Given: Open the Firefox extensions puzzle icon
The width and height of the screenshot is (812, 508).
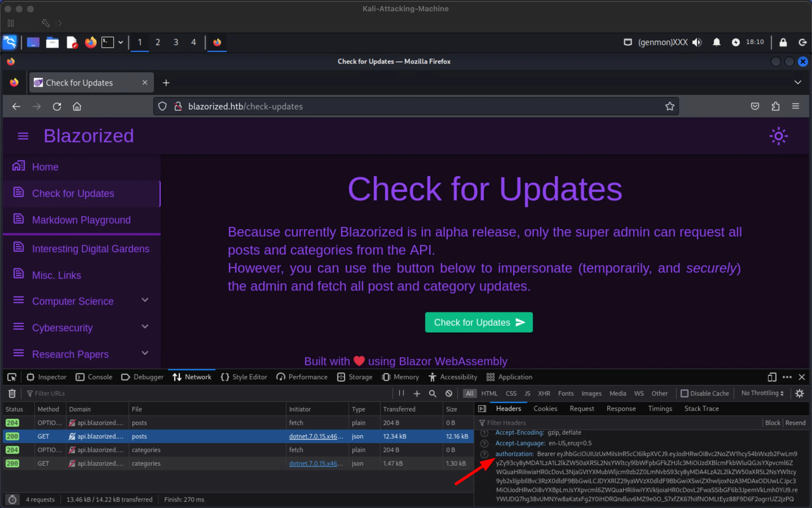Looking at the screenshot, I should point(775,106).
